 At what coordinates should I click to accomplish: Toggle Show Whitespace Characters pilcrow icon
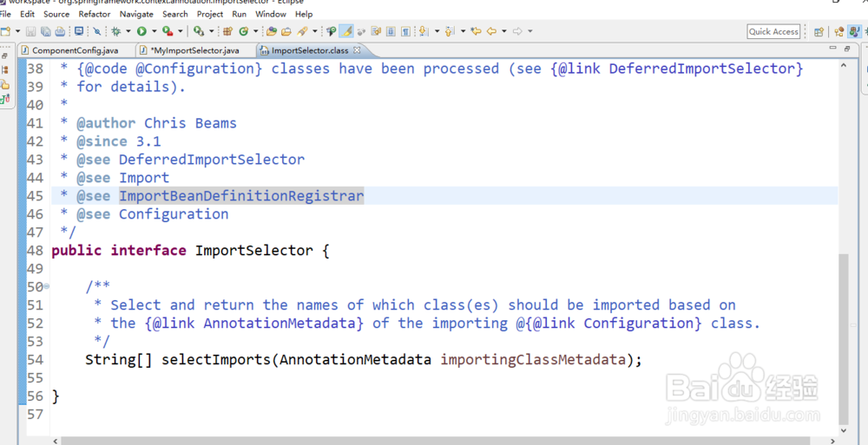pyautogui.click(x=405, y=31)
